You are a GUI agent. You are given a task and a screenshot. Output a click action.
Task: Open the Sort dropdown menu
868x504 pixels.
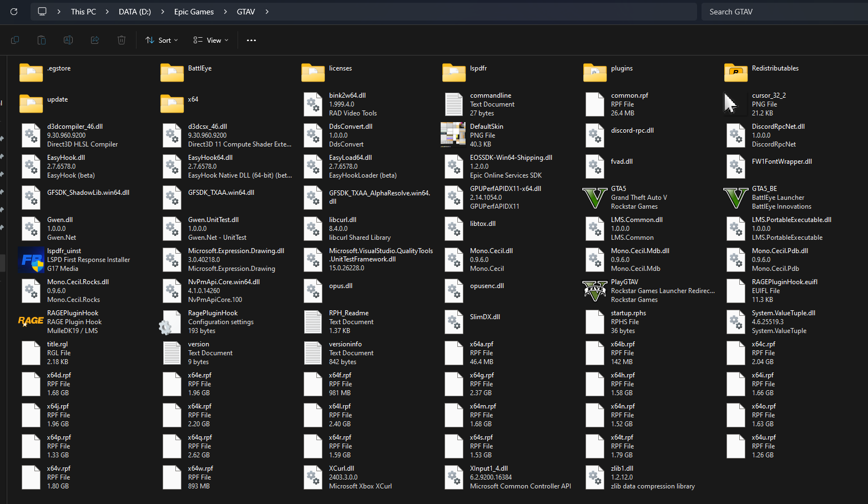pos(162,40)
